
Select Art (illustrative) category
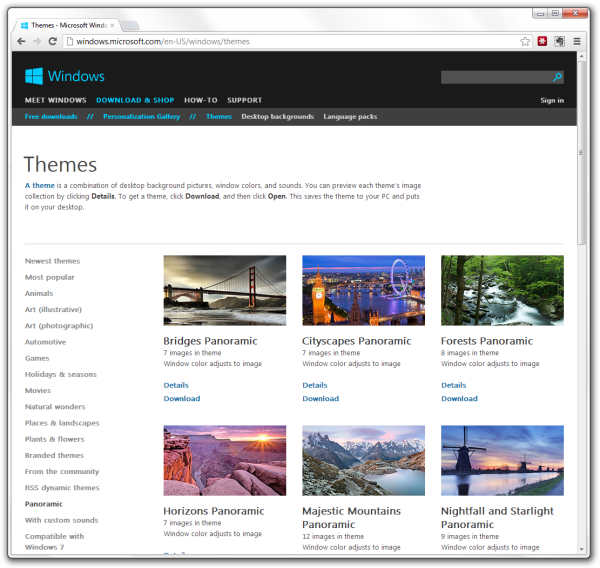pyautogui.click(x=53, y=309)
